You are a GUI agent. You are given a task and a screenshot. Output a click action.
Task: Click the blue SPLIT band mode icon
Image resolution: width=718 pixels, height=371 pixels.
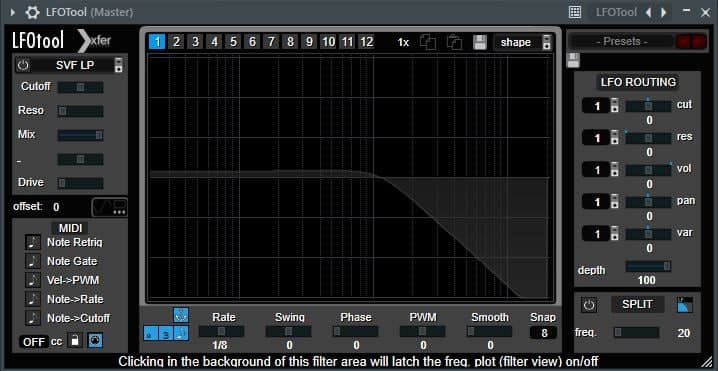point(685,305)
